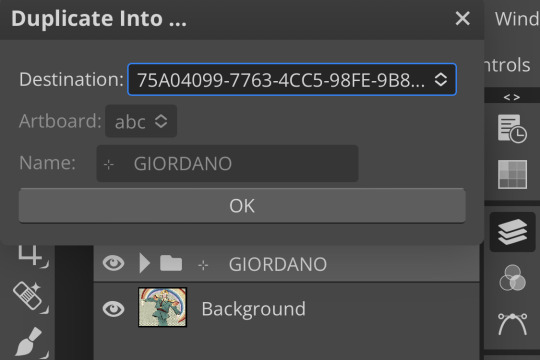Close the Duplicate Into dialog
The image size is (540, 360).
click(463, 18)
